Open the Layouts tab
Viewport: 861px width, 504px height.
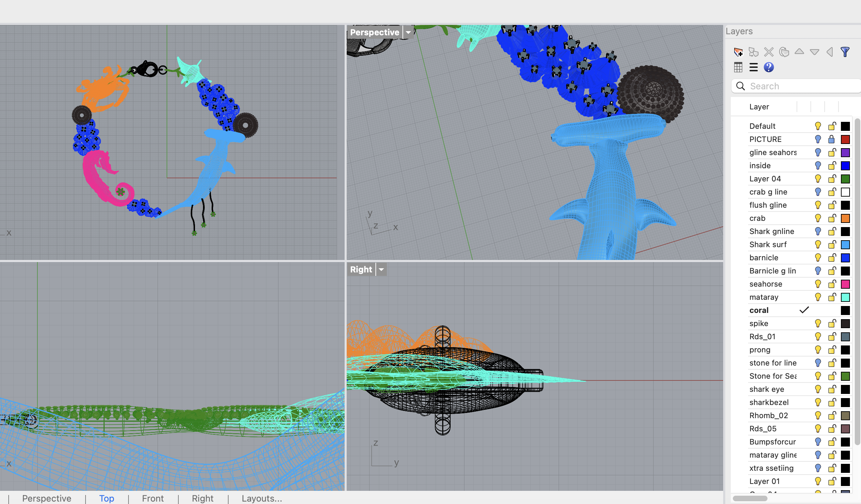click(261, 498)
